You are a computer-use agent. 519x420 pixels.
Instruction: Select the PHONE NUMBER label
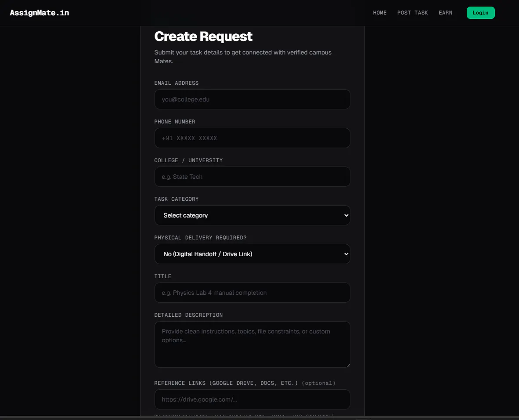175,122
